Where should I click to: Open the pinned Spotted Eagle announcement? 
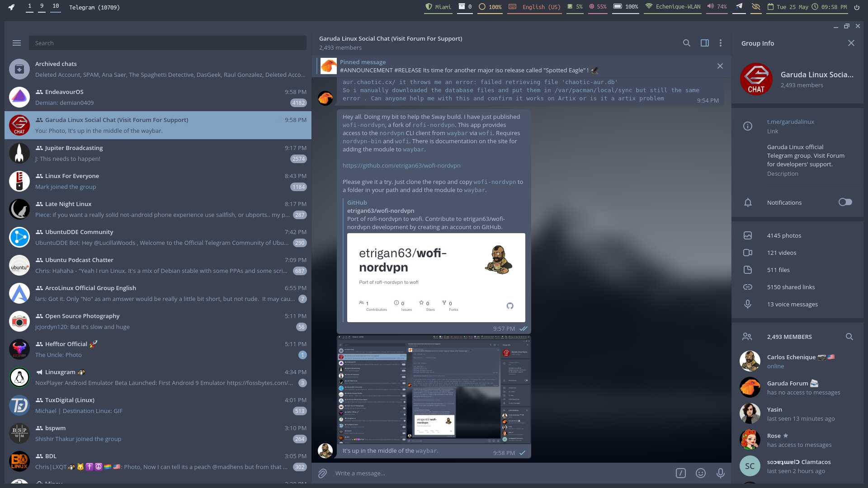(x=515, y=66)
